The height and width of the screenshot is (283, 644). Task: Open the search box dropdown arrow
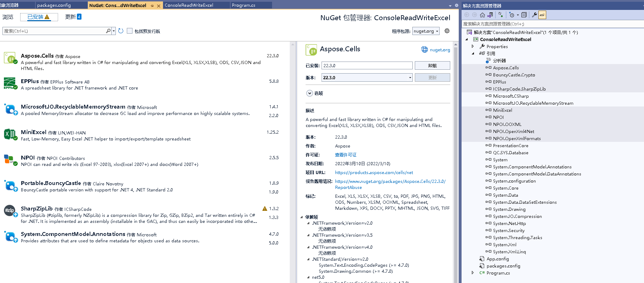pyautogui.click(x=114, y=31)
